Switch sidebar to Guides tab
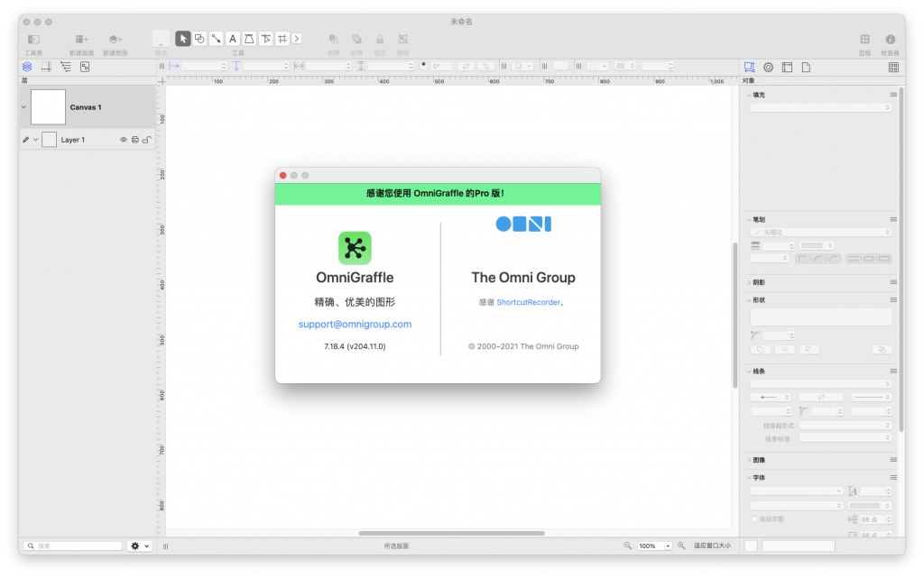The width and height of the screenshot is (924, 578). pos(46,67)
